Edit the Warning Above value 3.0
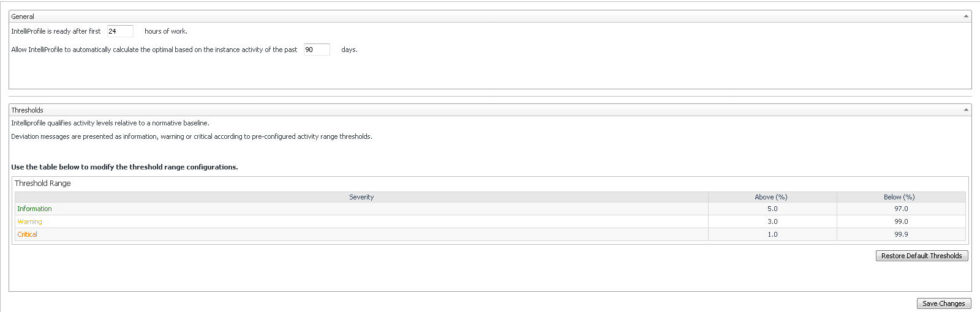The height and width of the screenshot is (312, 980). coord(772,221)
